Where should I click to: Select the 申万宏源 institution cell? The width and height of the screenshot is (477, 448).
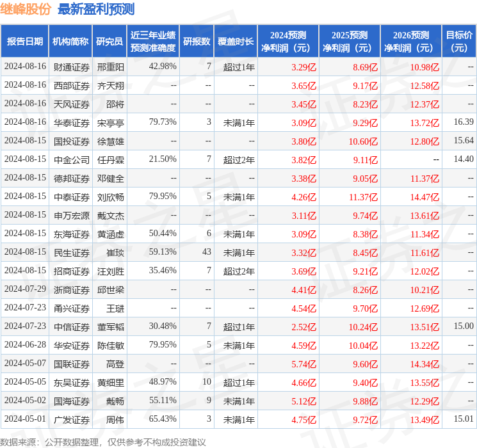pos(72,216)
